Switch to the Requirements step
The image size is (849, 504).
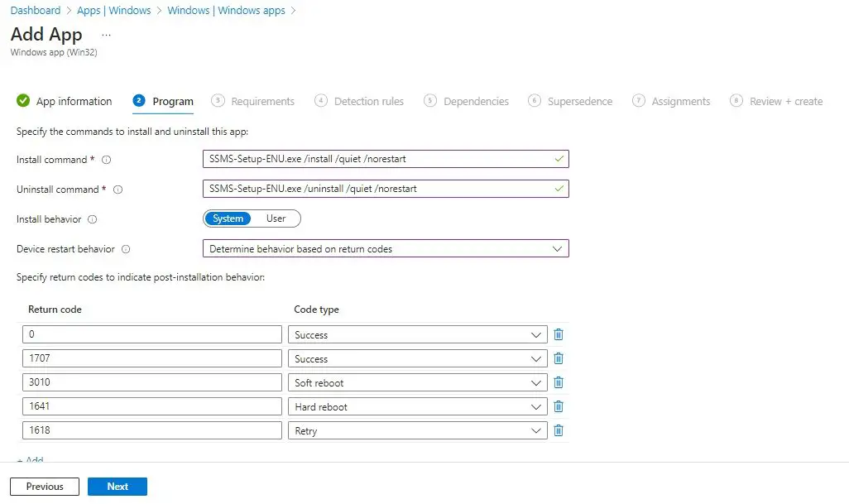tap(261, 100)
